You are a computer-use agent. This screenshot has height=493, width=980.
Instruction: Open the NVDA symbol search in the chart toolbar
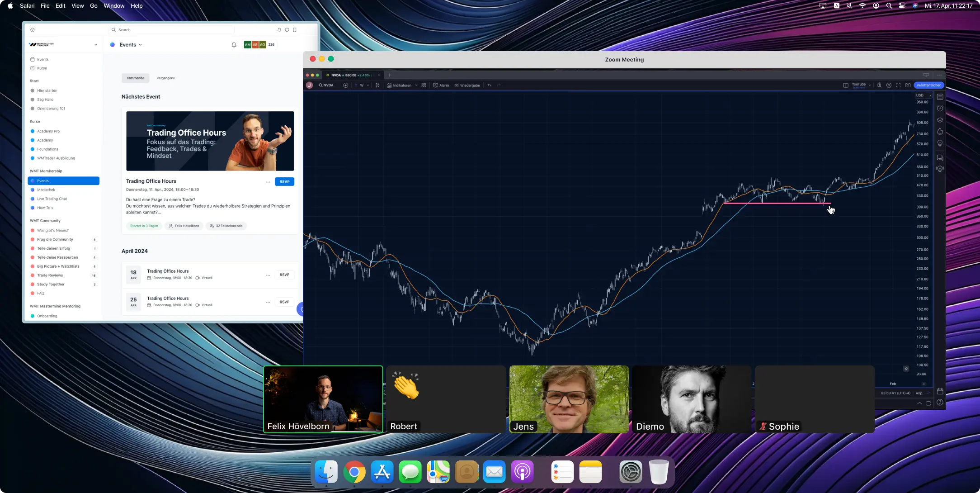pyautogui.click(x=326, y=85)
